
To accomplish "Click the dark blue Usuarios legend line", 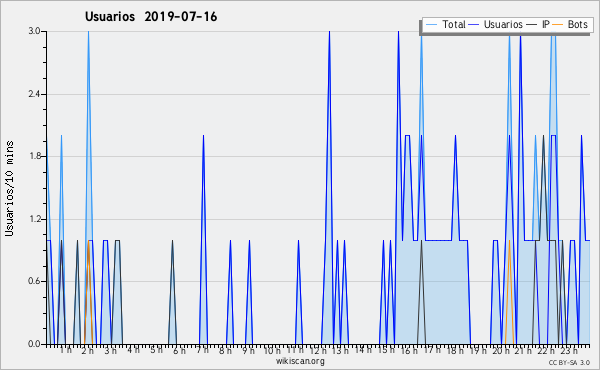I will coord(474,25).
